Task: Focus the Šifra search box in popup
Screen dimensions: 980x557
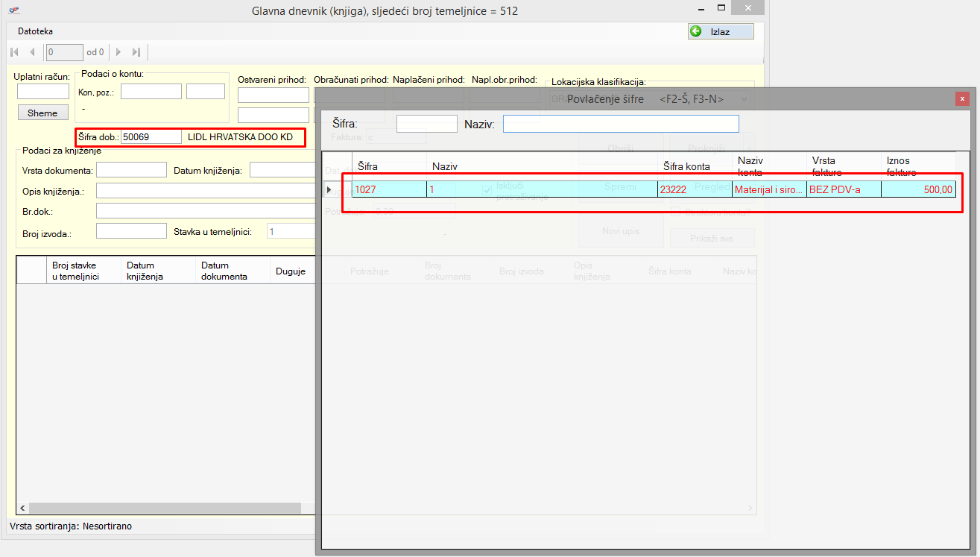Action: click(x=426, y=124)
